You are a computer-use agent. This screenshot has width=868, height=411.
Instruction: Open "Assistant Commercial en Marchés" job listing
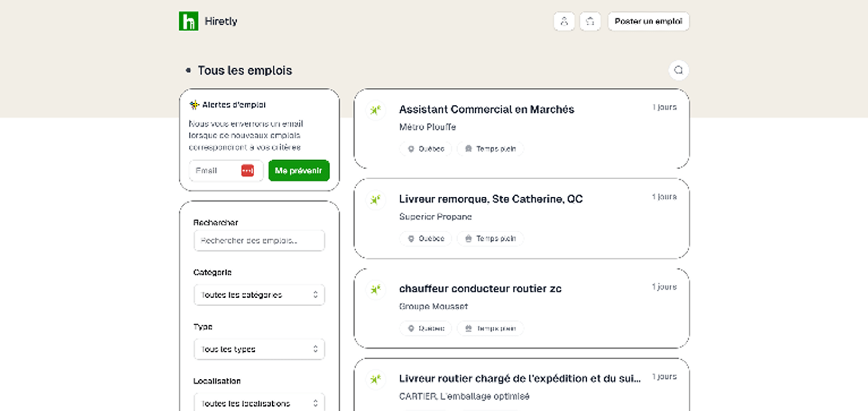point(486,110)
